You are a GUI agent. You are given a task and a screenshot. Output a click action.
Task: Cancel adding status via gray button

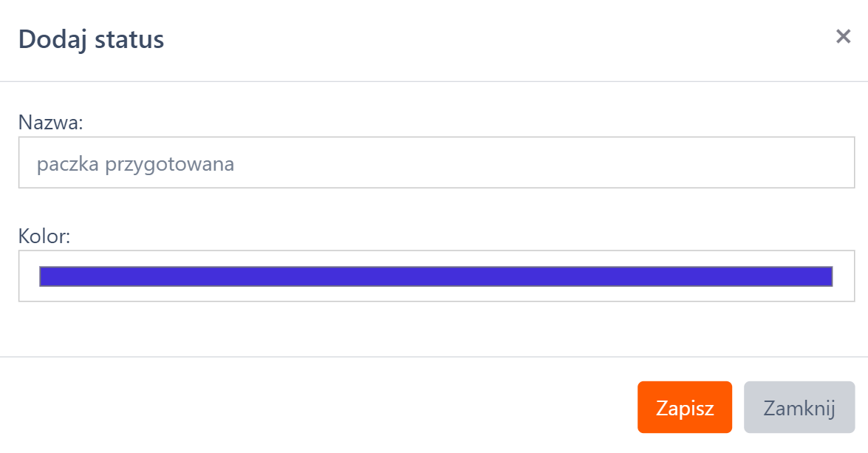pyautogui.click(x=799, y=407)
